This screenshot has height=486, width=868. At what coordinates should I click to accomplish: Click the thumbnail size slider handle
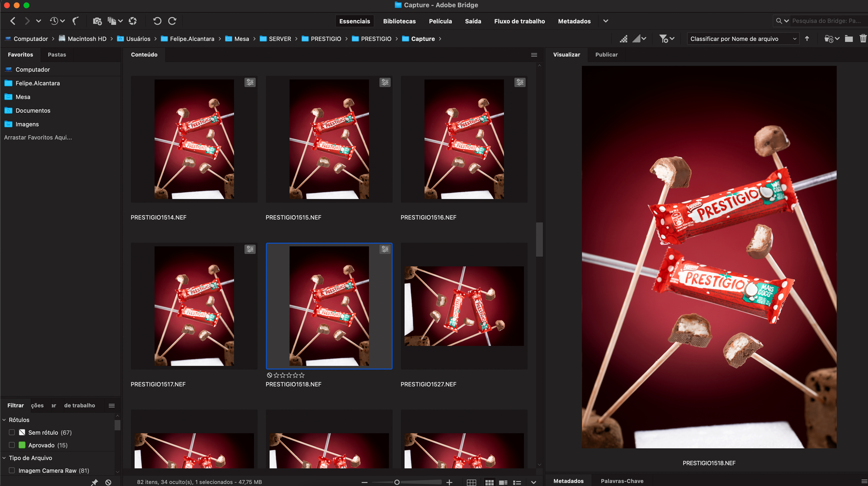[396, 482]
